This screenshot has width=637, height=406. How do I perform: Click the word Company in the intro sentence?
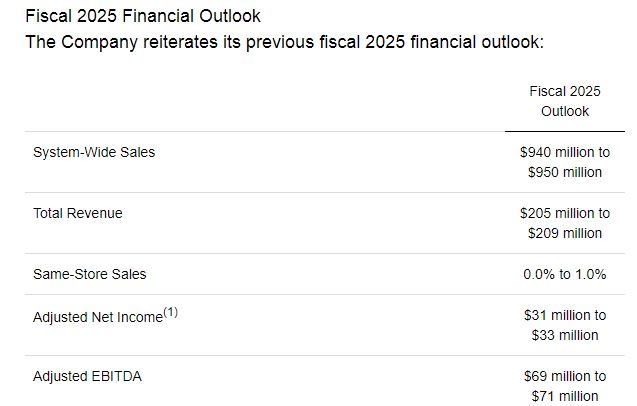pyautogui.click(x=100, y=43)
